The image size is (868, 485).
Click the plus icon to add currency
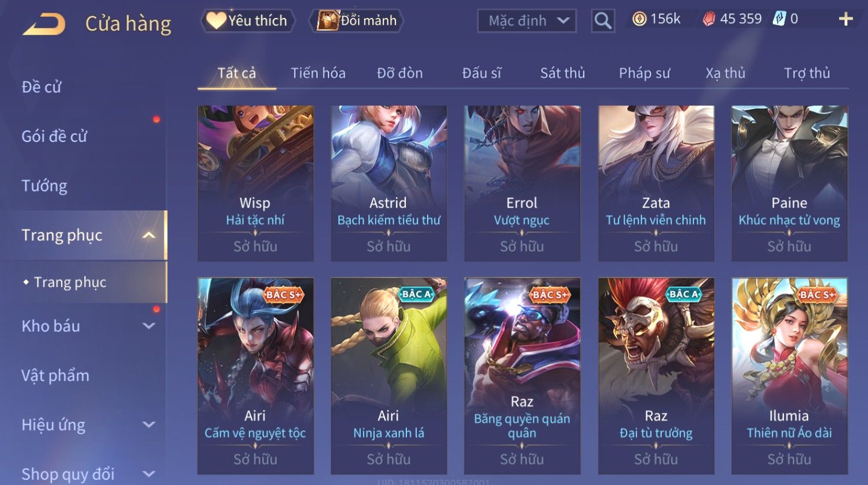(846, 19)
